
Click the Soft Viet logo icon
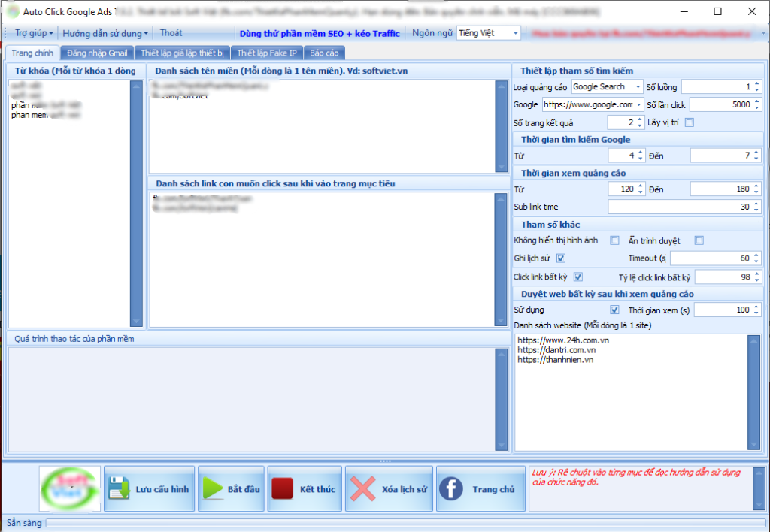coord(69,489)
